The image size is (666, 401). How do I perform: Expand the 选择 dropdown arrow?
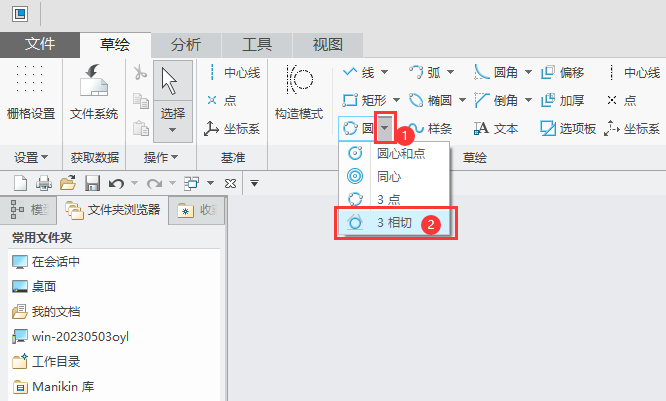coord(172,130)
